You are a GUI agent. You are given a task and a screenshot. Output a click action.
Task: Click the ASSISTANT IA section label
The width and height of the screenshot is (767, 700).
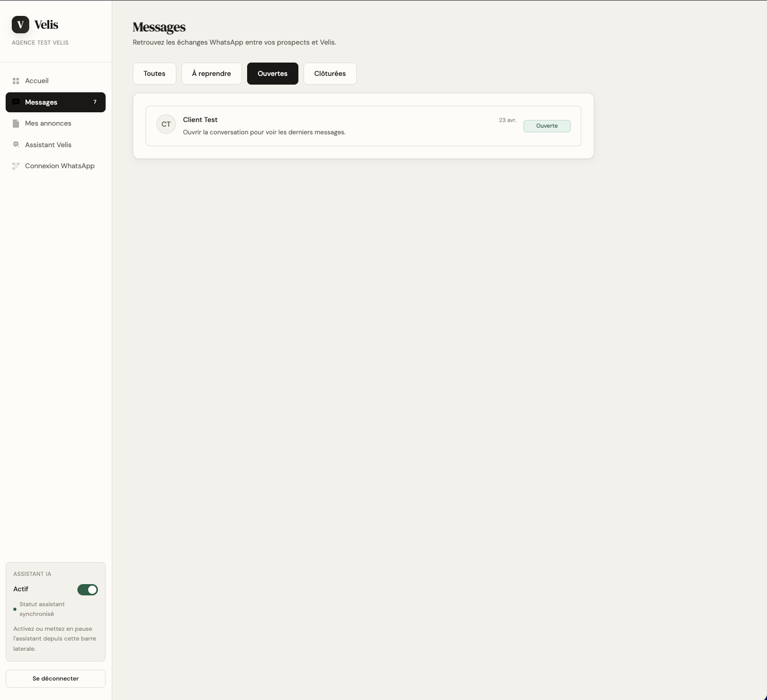[32, 574]
